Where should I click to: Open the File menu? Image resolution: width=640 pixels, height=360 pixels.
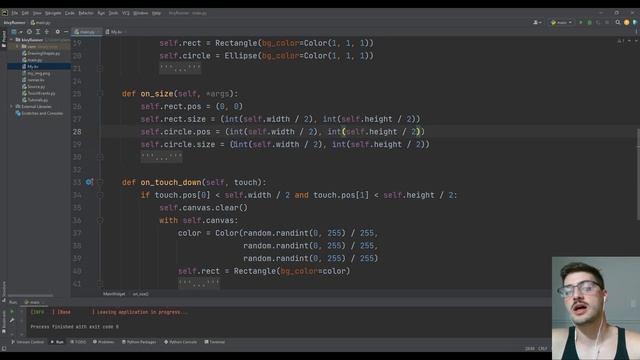click(x=15, y=13)
